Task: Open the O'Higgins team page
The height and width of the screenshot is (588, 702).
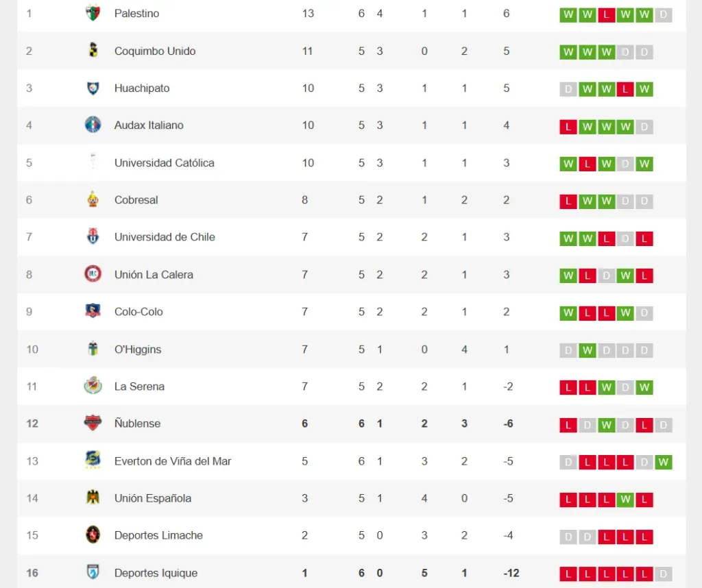Action: 138,349
